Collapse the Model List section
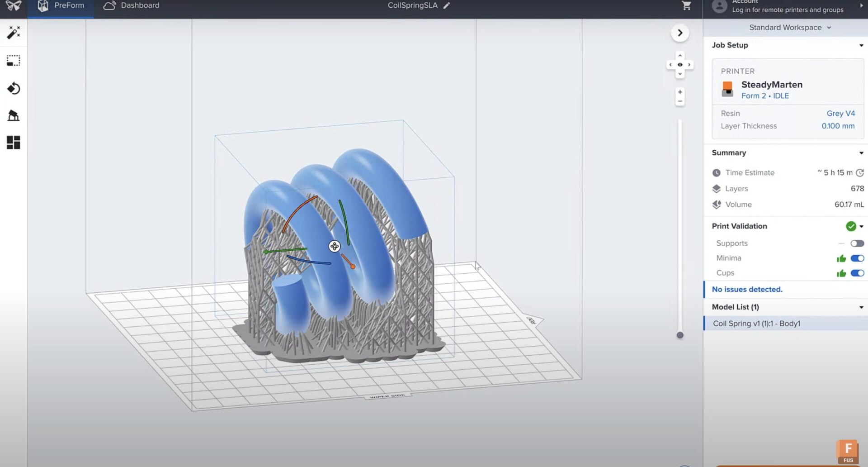The width and height of the screenshot is (868, 467). click(861, 307)
